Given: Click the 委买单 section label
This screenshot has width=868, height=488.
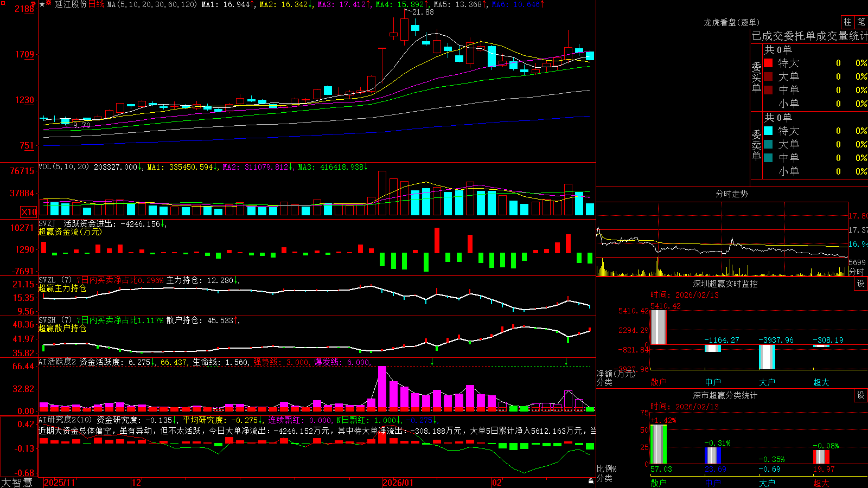Looking at the screenshot, I should point(756,77).
